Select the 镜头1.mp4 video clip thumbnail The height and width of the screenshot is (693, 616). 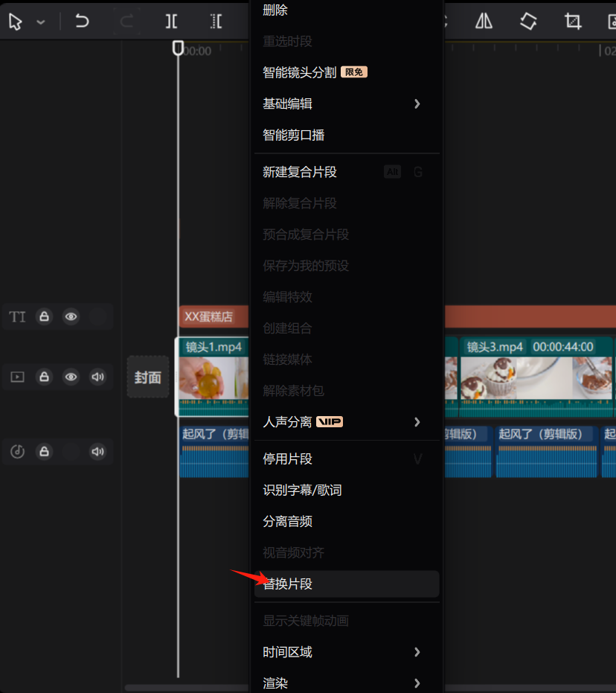pos(214,377)
